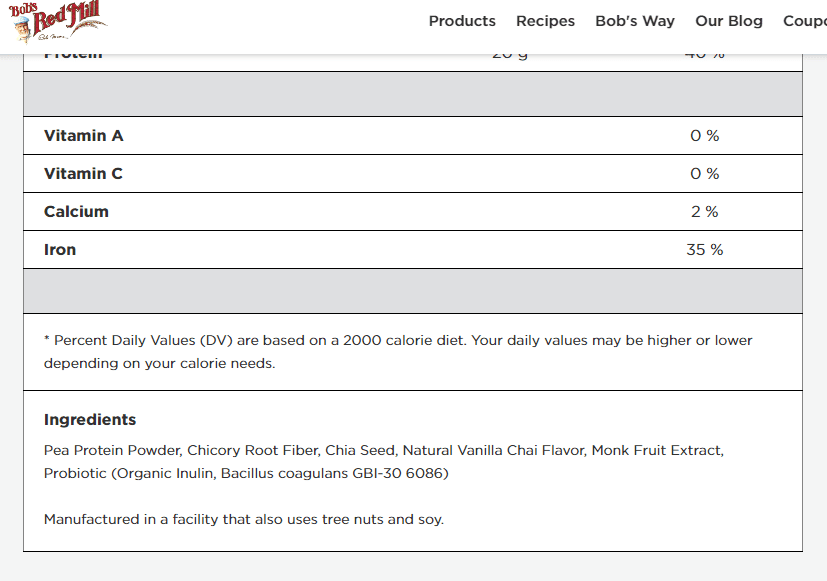Select the Vitamin C nutrient label
The width and height of the screenshot is (827, 581).
pyautogui.click(x=83, y=174)
